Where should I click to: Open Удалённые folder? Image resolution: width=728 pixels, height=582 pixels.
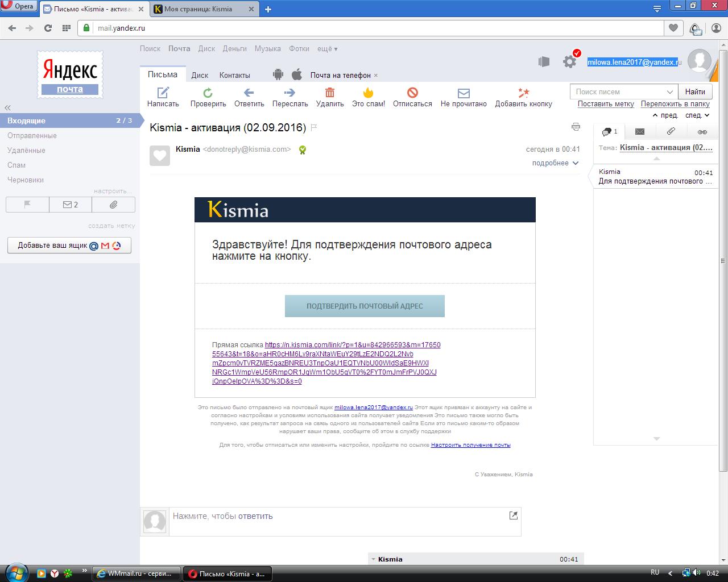pos(26,150)
